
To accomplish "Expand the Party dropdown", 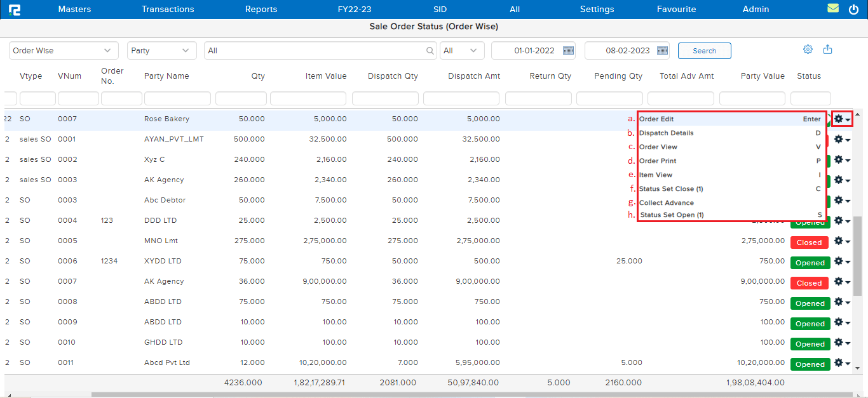I will [x=161, y=51].
